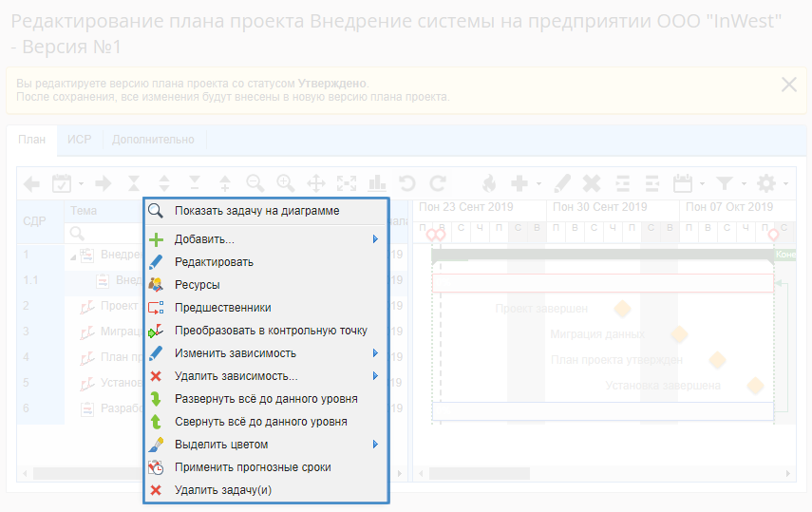This screenshot has width=812, height=512.
Task: Click the undo arrow in the toolbar
Action: 406,182
